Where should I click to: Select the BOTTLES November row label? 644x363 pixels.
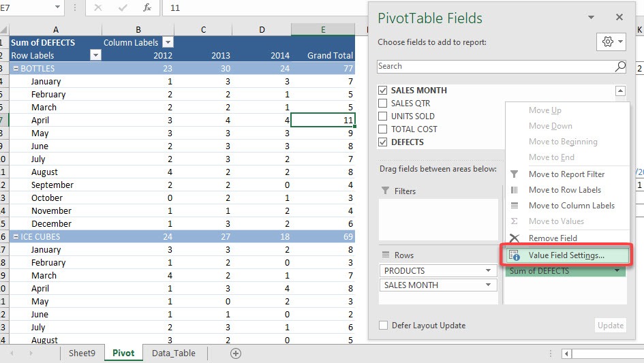click(x=55, y=210)
